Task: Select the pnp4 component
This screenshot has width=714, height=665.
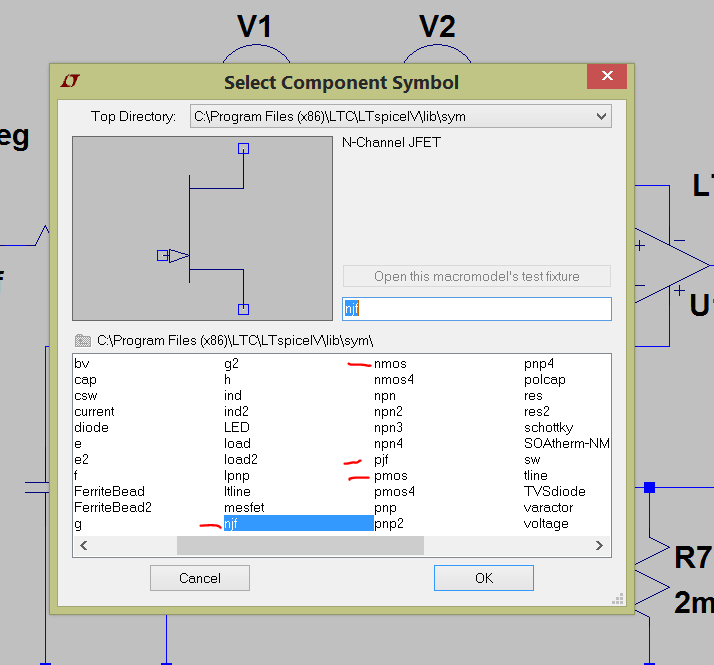Action: [x=539, y=363]
